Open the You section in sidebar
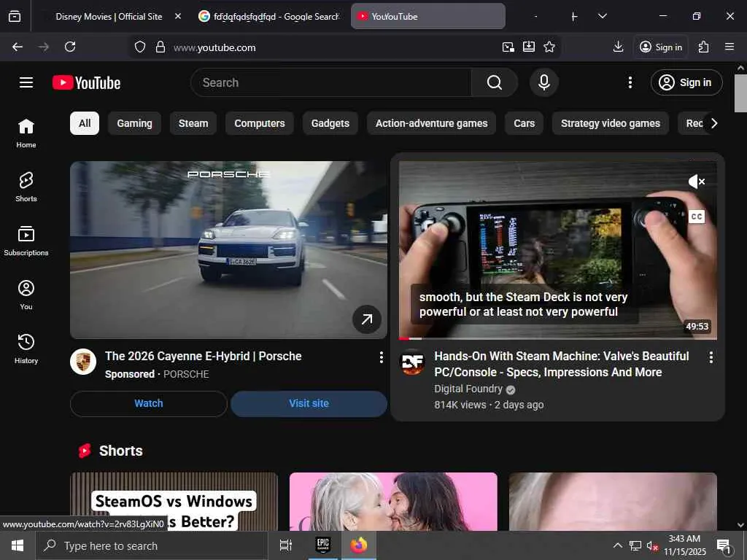This screenshot has height=560, width=747. [x=26, y=295]
